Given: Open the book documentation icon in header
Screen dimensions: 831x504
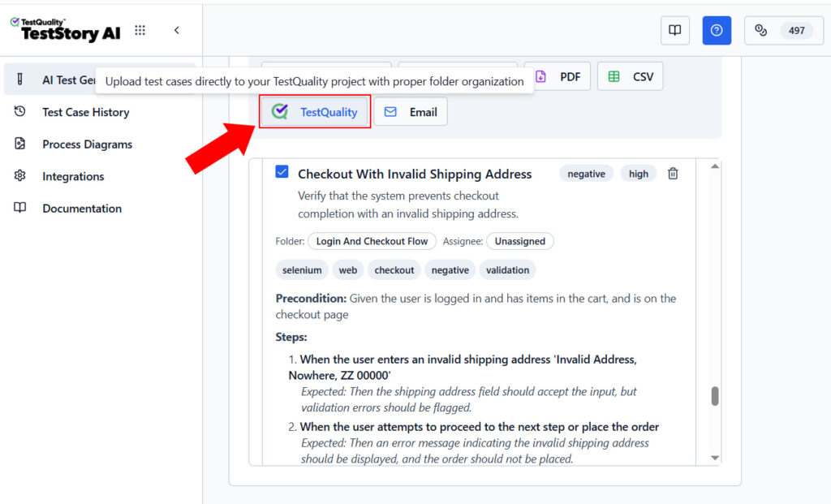Looking at the screenshot, I should click(675, 30).
